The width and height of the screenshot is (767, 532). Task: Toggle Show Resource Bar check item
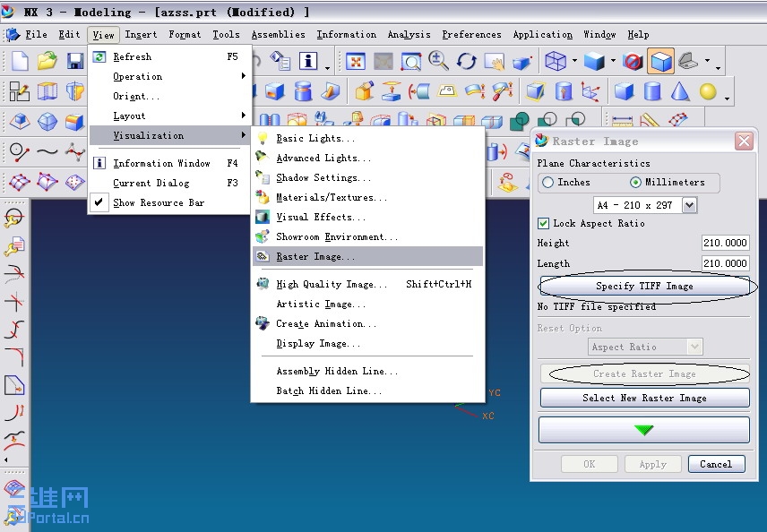169,202
